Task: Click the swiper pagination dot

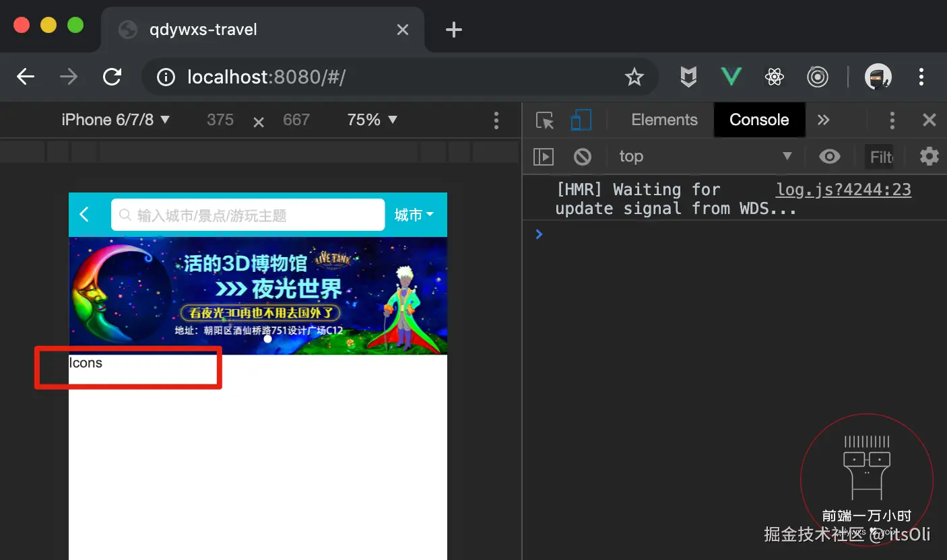Action: (267, 339)
